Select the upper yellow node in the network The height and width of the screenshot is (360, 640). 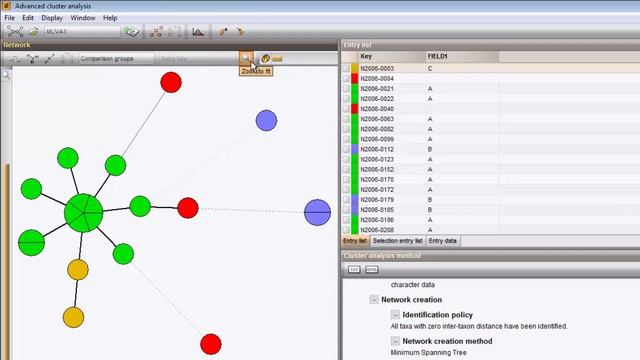78,269
